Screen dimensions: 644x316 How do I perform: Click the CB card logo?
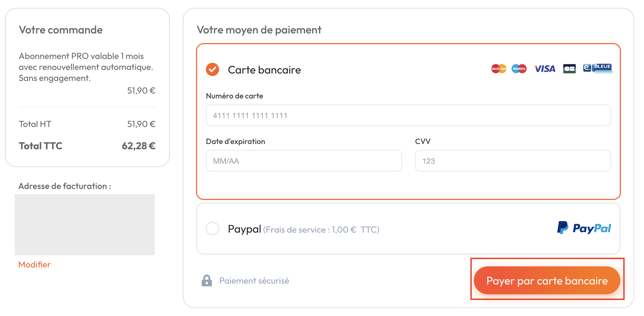pos(569,69)
